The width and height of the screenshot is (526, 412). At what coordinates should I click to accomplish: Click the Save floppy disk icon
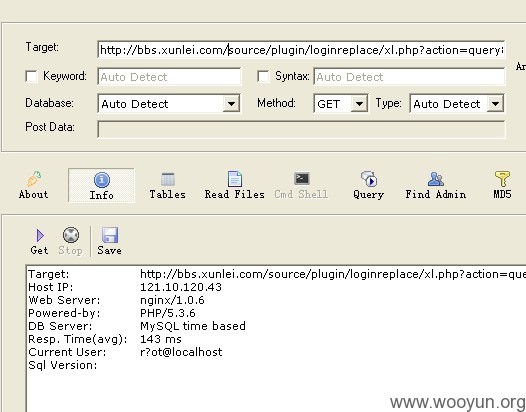click(110, 235)
